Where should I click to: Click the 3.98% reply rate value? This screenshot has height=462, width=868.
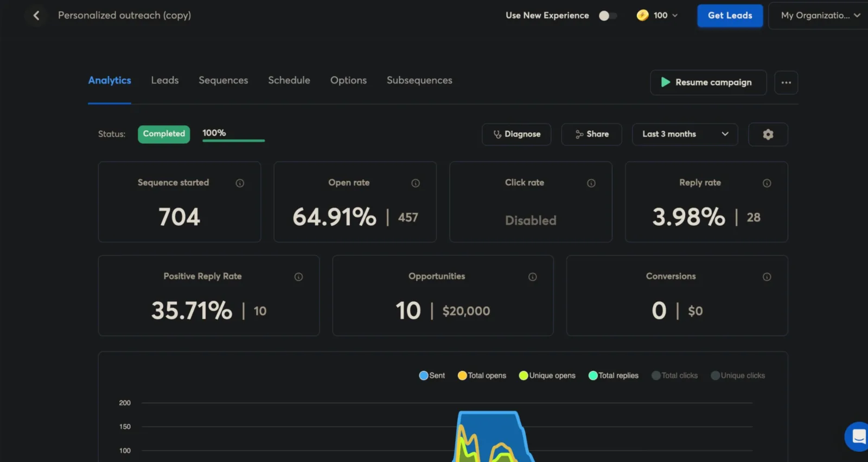coord(688,217)
